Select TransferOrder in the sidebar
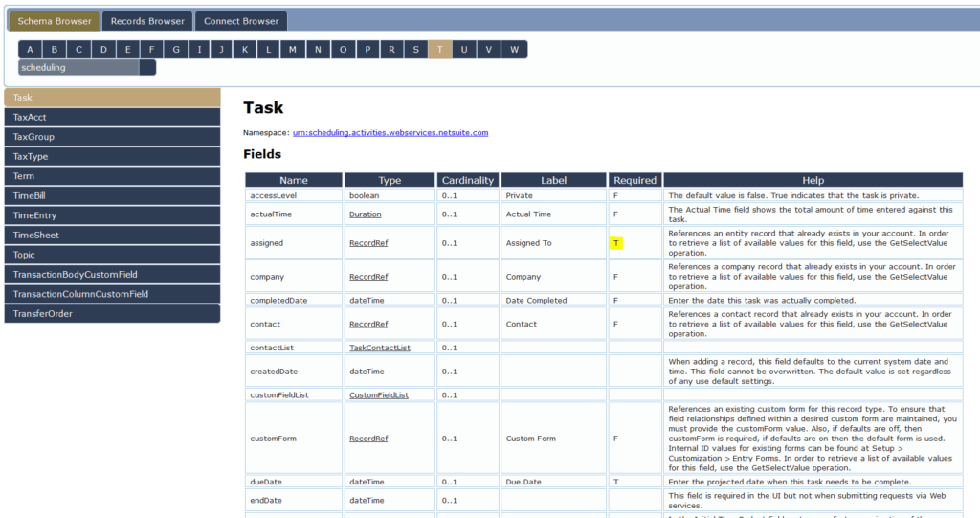 [x=113, y=314]
